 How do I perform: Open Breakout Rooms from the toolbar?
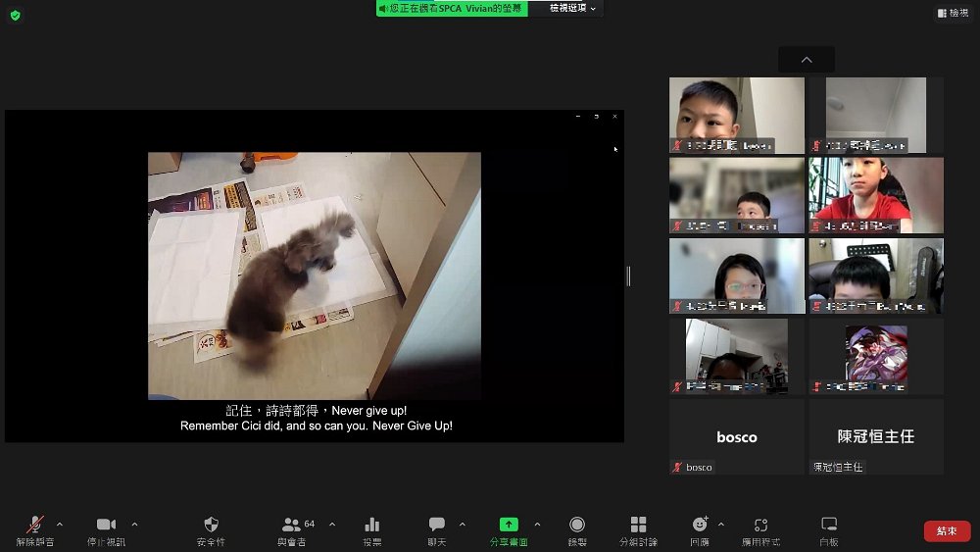pyautogui.click(x=639, y=526)
